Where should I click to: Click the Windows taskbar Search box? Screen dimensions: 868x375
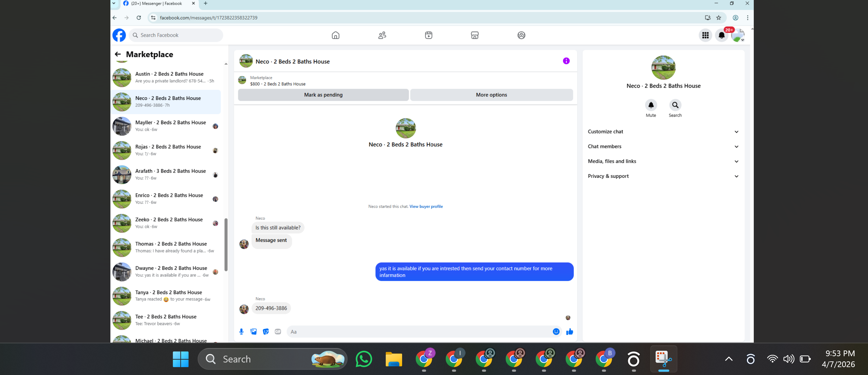click(x=272, y=359)
